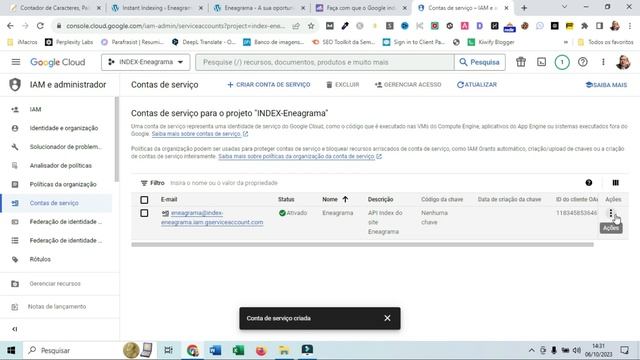Click Criar conta de serviço
This screenshot has width=640, height=360.
point(269,84)
